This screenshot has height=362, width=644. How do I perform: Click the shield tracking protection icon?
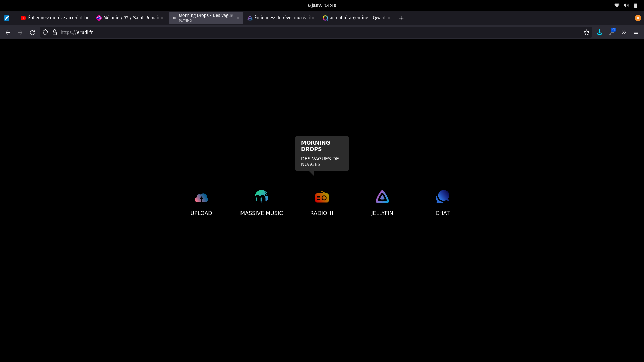pos(45,32)
